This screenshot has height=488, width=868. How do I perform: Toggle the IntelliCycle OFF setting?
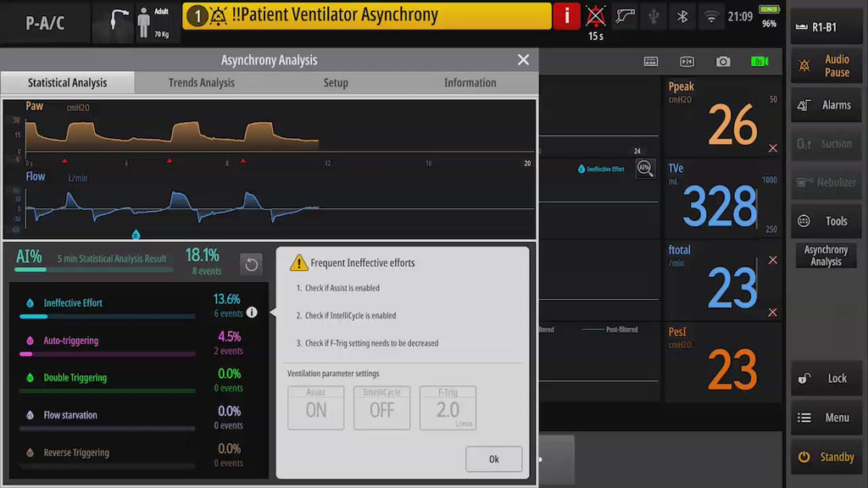tap(381, 408)
